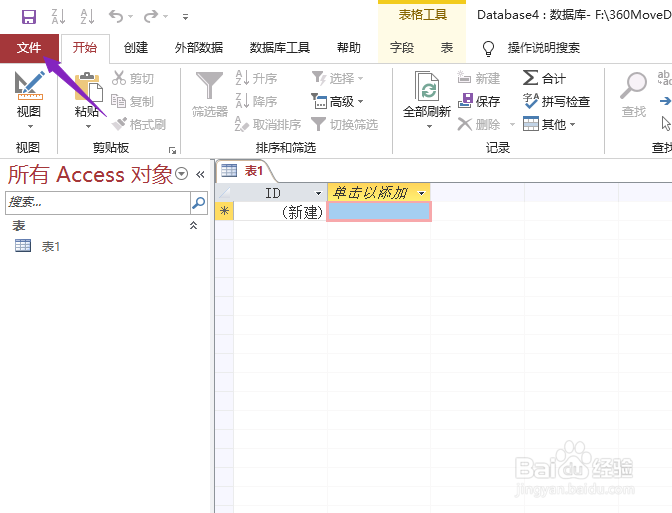Click the 格式刷 format painter icon
Viewport: 672px width, 513px height.
[x=119, y=124]
